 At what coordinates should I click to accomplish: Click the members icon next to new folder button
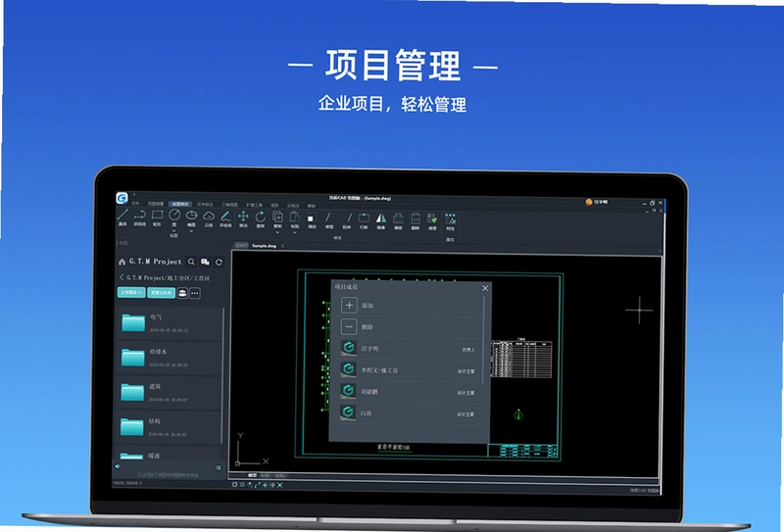[x=182, y=293]
